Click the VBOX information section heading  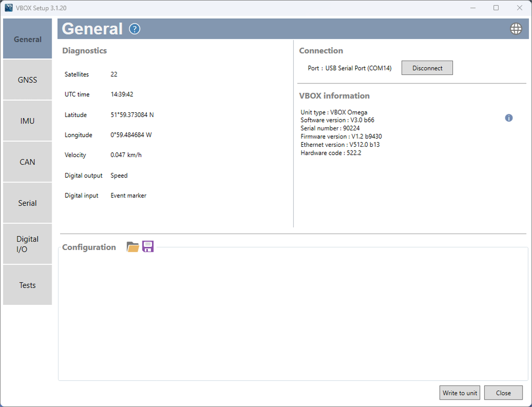pos(334,96)
